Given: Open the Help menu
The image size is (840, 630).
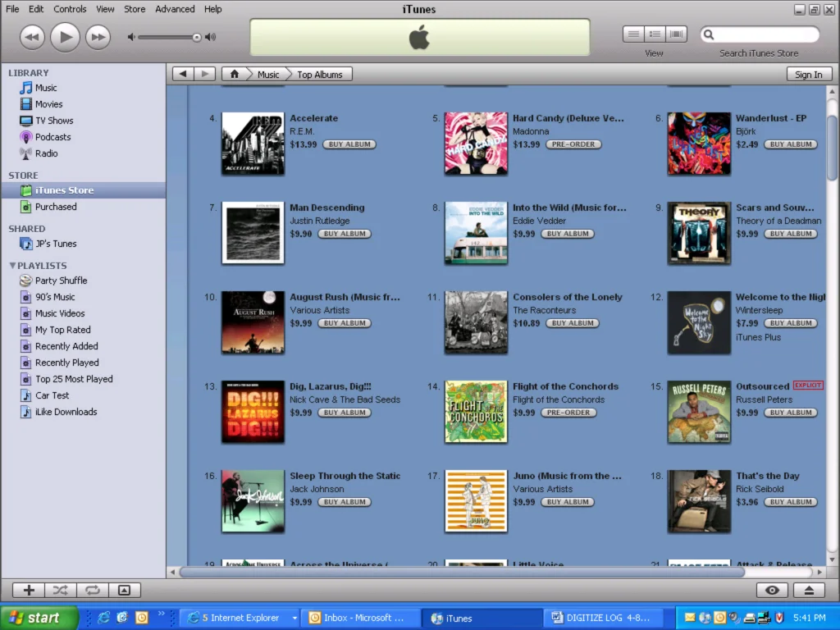Looking at the screenshot, I should click(212, 9).
